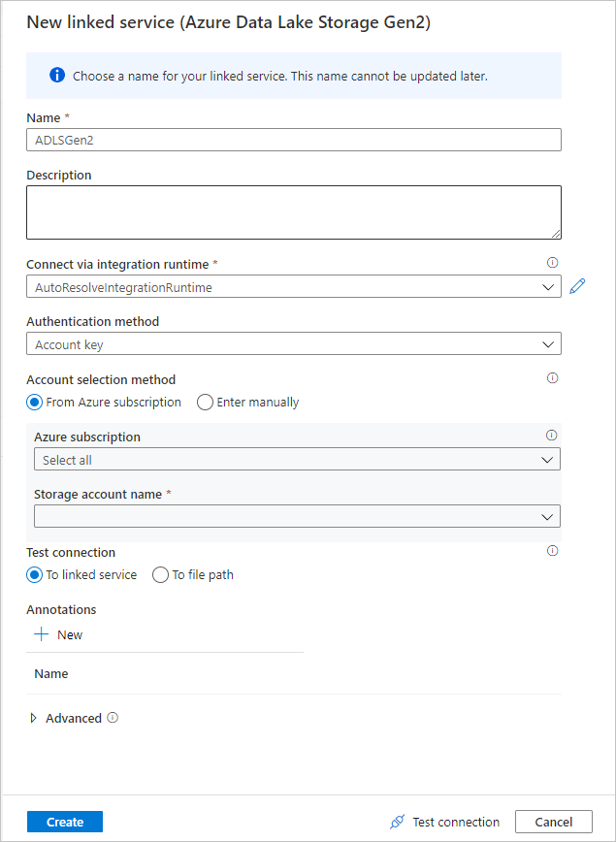Screen dimensions: 616x842
Task: Click the Test connection info icon
Action: (552, 550)
